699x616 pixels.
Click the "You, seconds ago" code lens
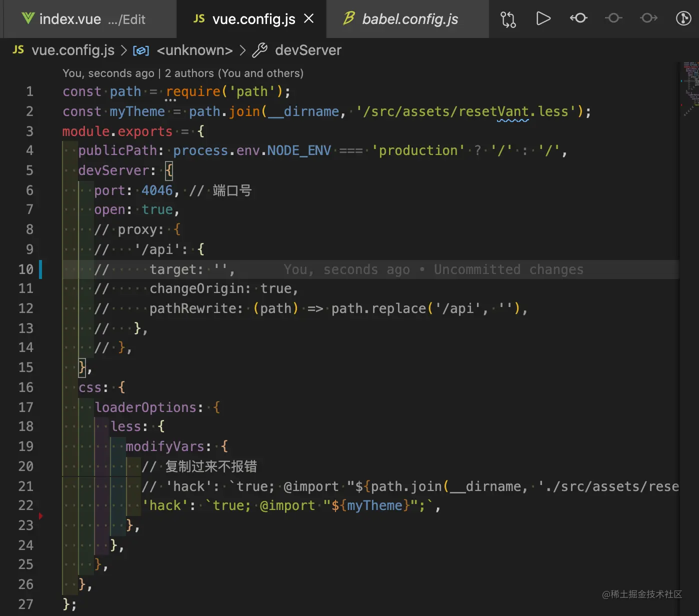tap(108, 73)
